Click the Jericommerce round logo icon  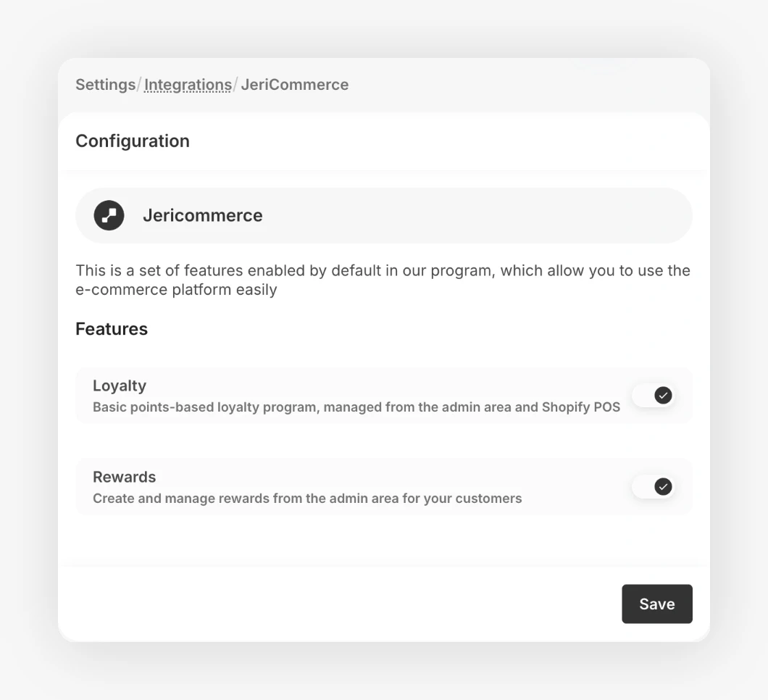[x=109, y=215]
